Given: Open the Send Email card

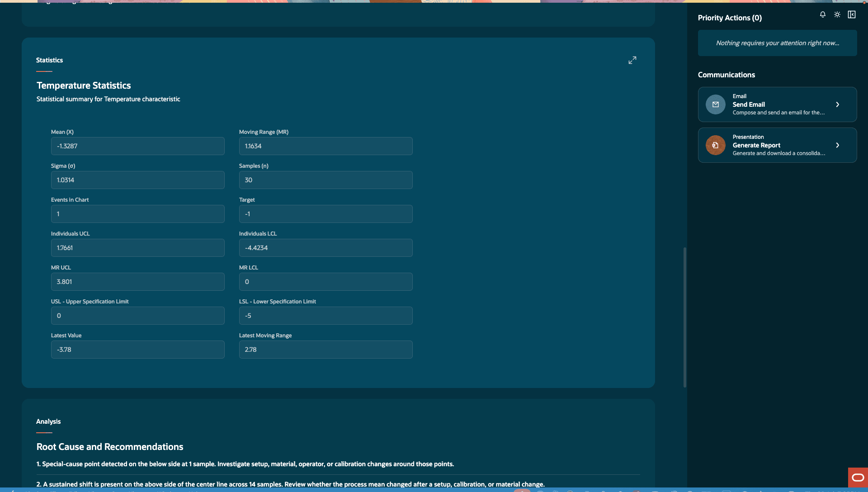Looking at the screenshot, I should (777, 104).
